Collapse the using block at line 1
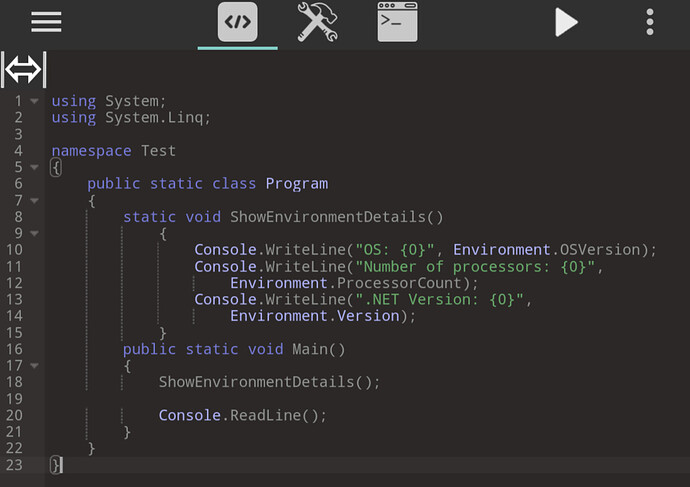Viewport: 690px width, 487px height. coord(35,101)
